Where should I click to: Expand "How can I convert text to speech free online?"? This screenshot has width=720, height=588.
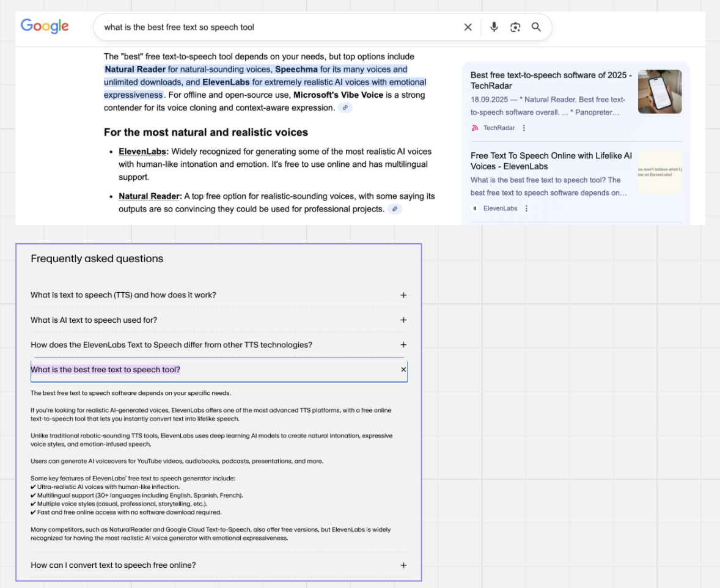[403, 565]
